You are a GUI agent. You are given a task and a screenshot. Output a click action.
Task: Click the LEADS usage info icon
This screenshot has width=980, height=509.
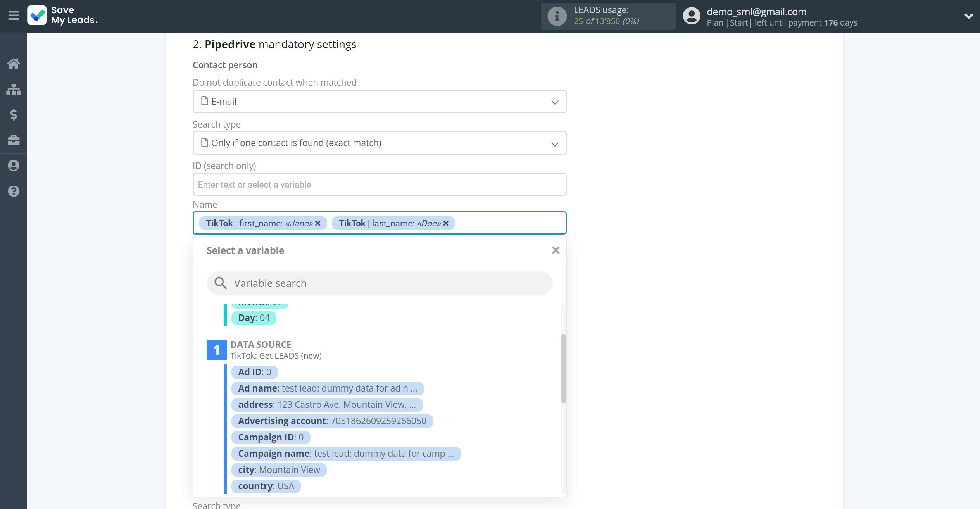click(557, 16)
